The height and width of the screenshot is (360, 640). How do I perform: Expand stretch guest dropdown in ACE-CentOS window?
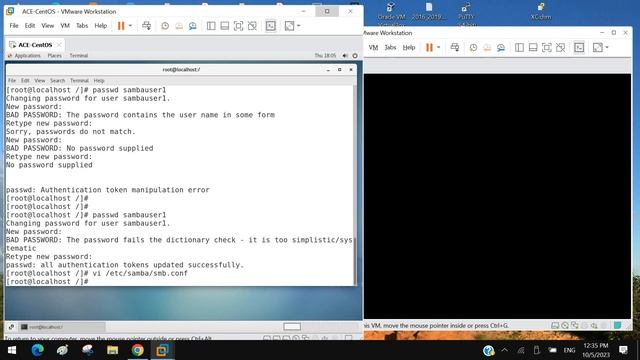pos(299,26)
